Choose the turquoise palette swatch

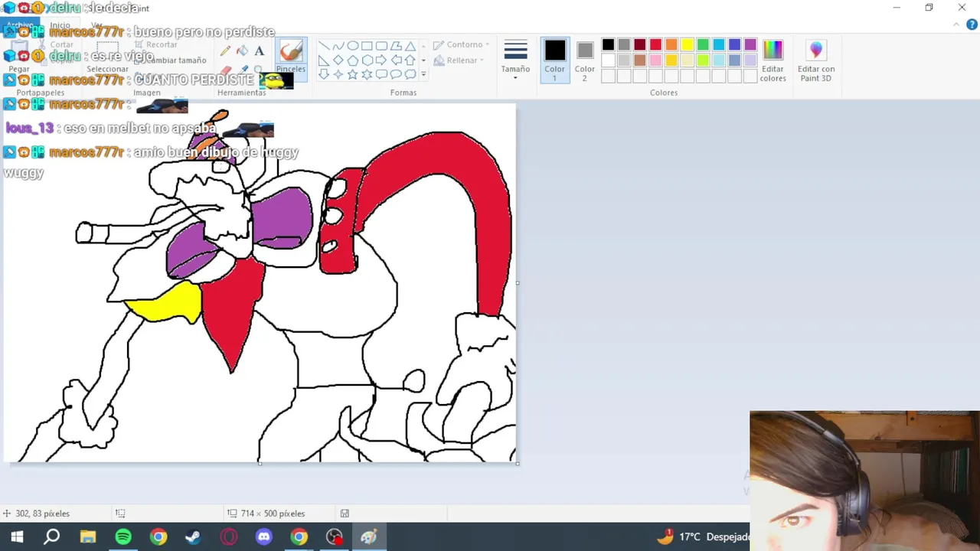tap(719, 45)
